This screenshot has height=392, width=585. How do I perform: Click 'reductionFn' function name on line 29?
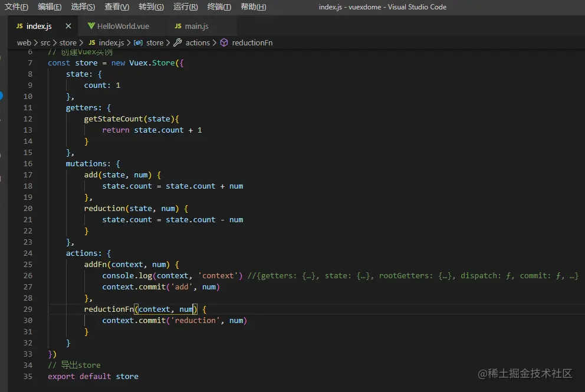pos(109,309)
